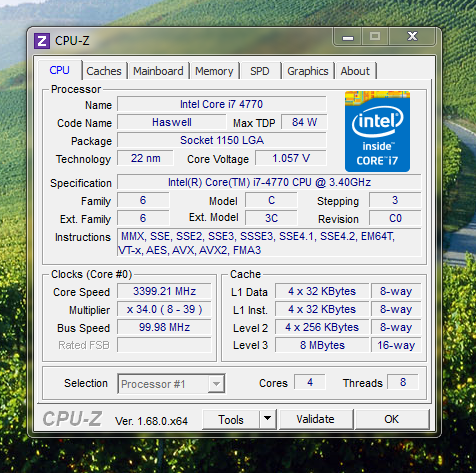This screenshot has height=473, width=476.
Task: Click the Multiplier value 'x 34.0 ( 8 - 39 )'
Action: coord(164,309)
